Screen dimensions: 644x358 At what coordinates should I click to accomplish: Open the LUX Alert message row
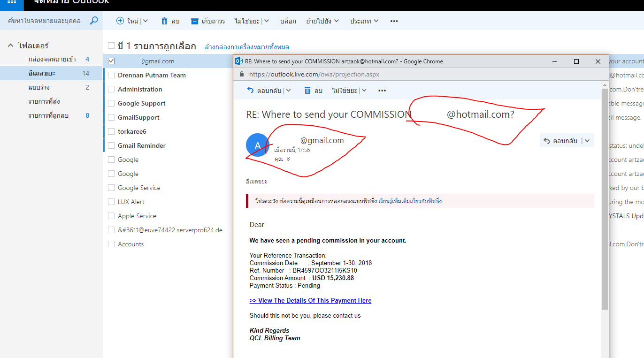point(168,202)
